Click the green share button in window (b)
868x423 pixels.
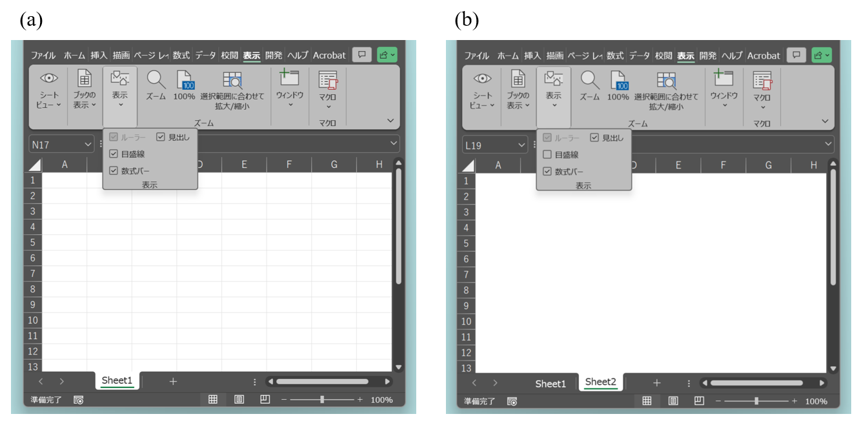(822, 55)
